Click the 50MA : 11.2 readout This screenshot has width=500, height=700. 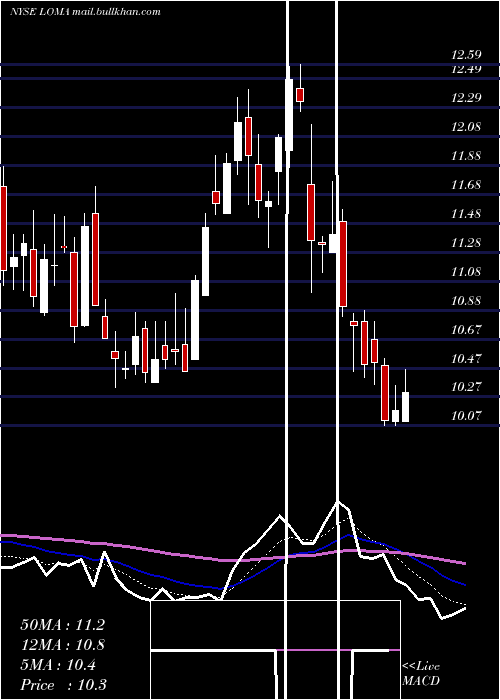pos(62,625)
